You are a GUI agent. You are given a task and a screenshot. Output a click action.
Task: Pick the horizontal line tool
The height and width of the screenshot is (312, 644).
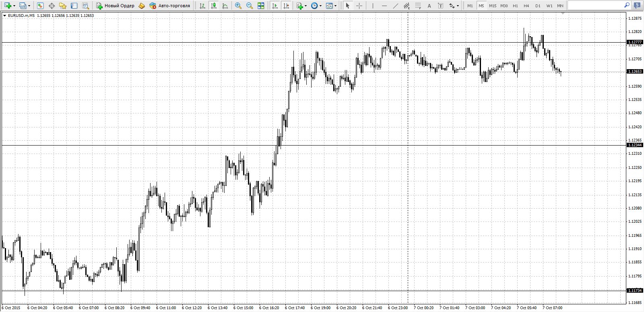point(384,6)
